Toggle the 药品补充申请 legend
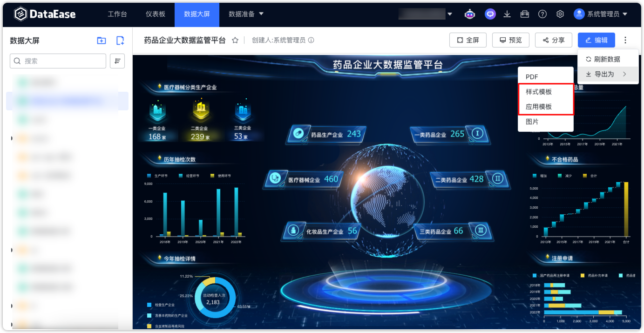 coord(594,275)
